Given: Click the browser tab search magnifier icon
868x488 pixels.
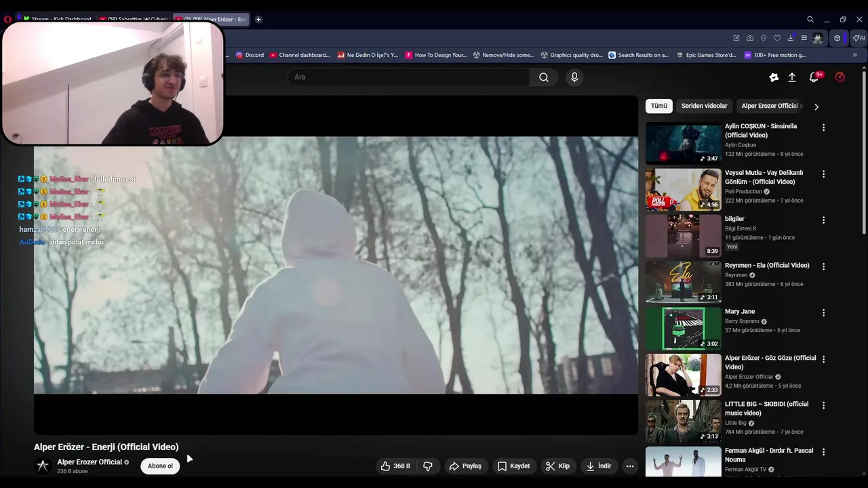Looking at the screenshot, I should (x=810, y=20).
